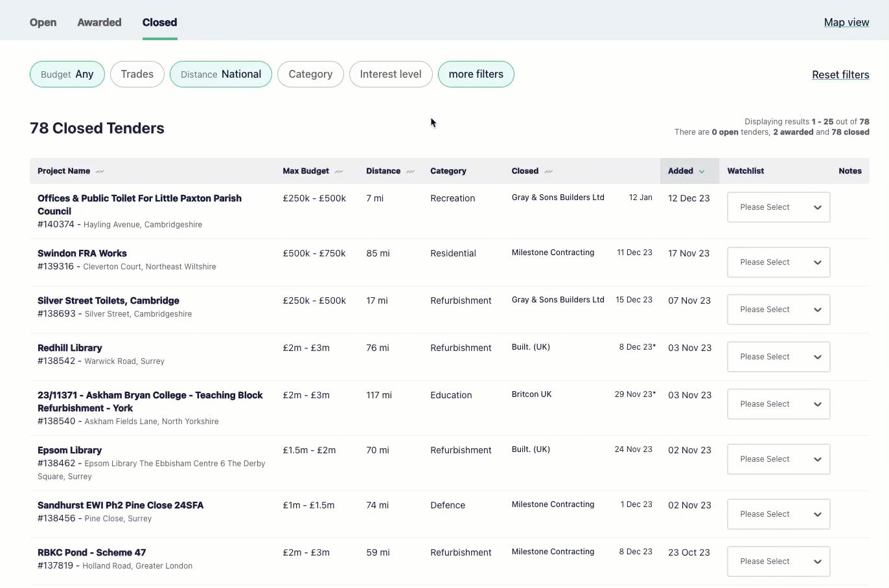Open the Distance National filter
Screen dimensions: 889x588
(x=221, y=74)
